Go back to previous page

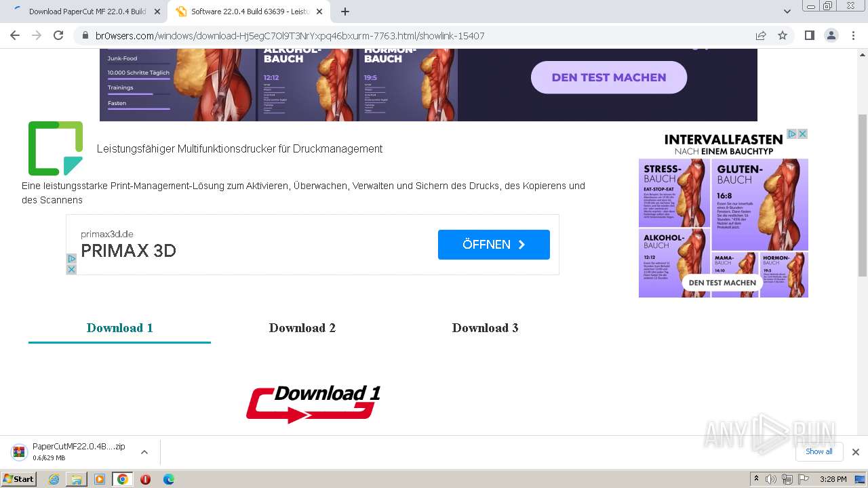[x=15, y=35]
